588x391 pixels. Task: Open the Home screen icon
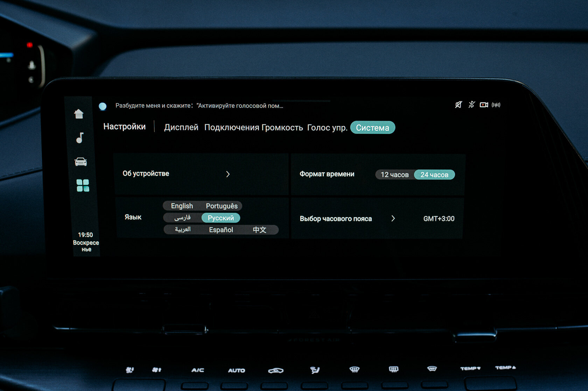(x=79, y=114)
